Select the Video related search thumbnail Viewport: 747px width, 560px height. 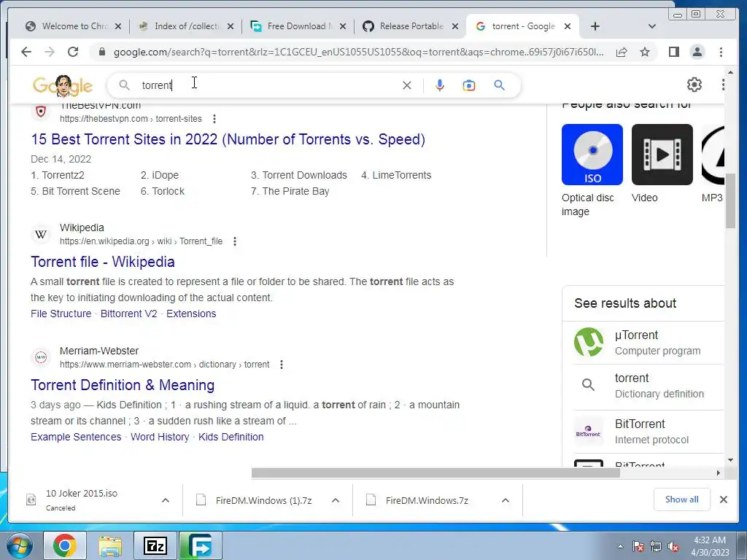click(x=662, y=155)
